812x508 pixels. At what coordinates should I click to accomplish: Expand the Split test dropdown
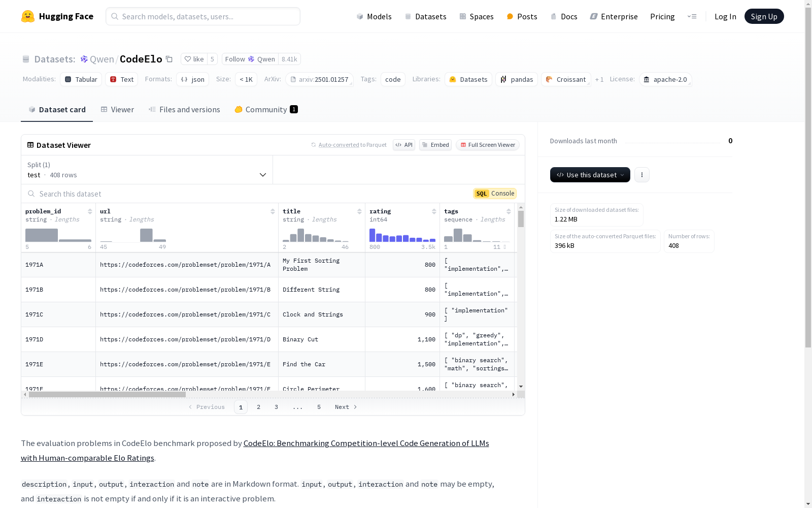click(x=147, y=170)
